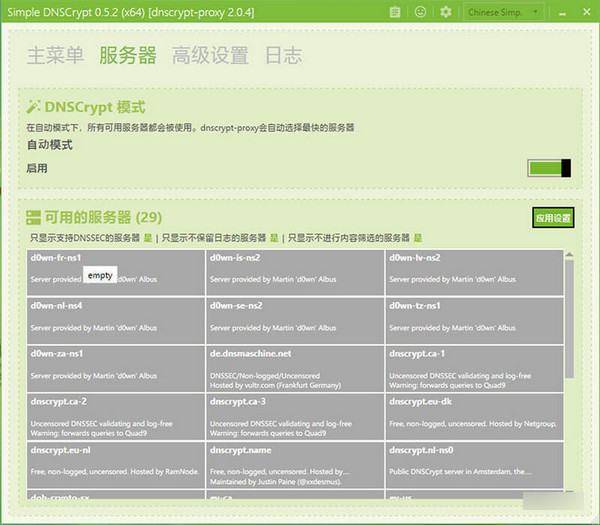This screenshot has height=525, width=600.
Task: Click the smiley face icon
Action: [421, 12]
